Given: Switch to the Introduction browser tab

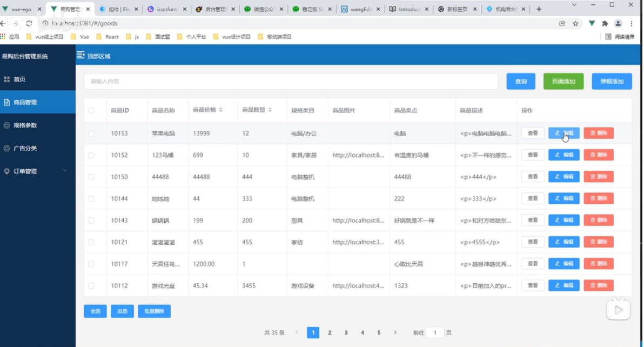Looking at the screenshot, I should click(x=408, y=9).
